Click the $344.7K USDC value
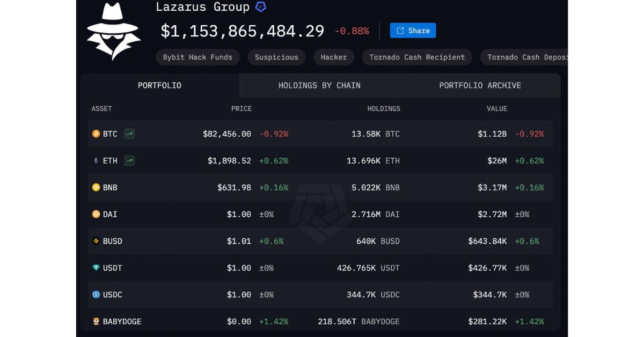 (x=490, y=295)
